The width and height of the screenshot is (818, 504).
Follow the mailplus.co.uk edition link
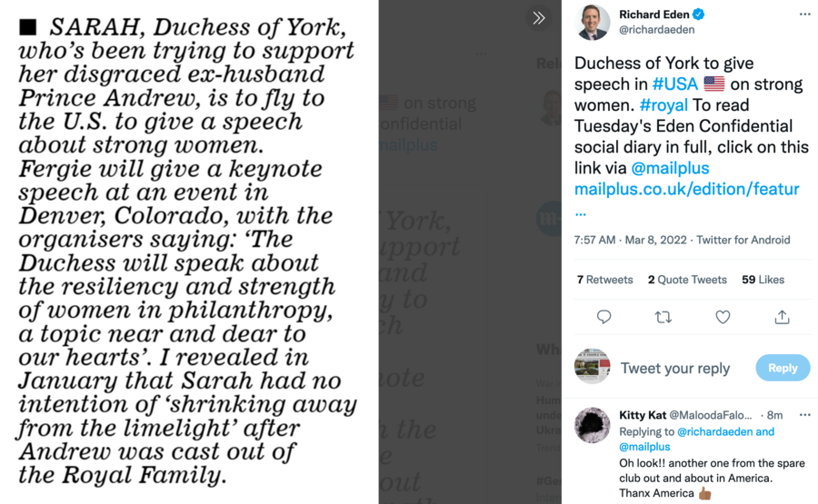[x=686, y=189]
